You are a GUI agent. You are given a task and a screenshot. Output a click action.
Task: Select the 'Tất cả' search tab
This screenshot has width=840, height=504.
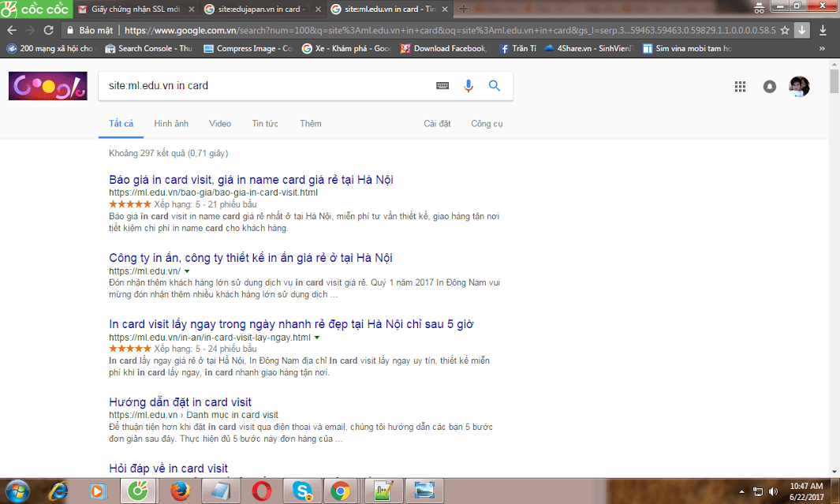tap(121, 124)
